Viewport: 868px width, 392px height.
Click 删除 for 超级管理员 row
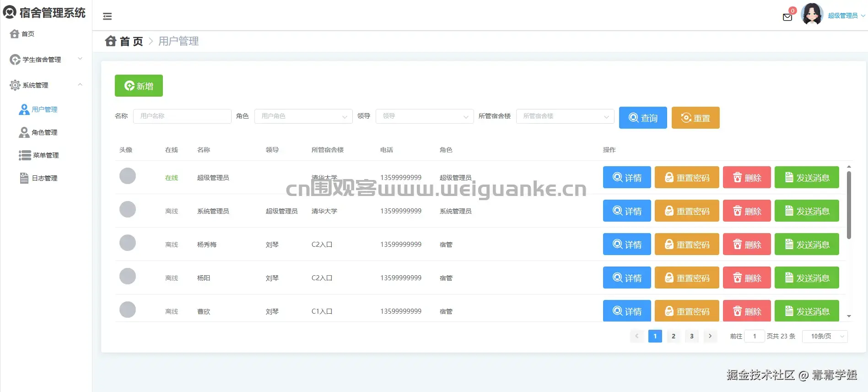click(x=747, y=177)
